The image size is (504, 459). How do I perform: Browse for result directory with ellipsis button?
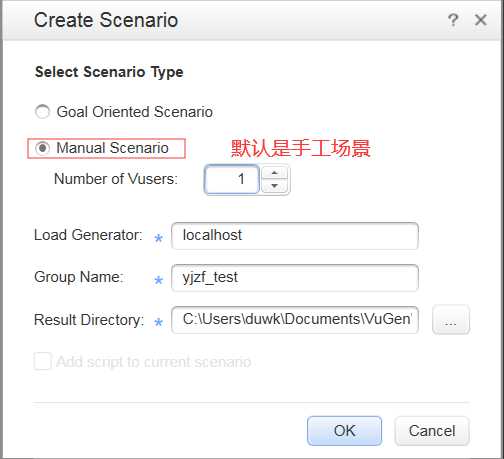coord(451,320)
